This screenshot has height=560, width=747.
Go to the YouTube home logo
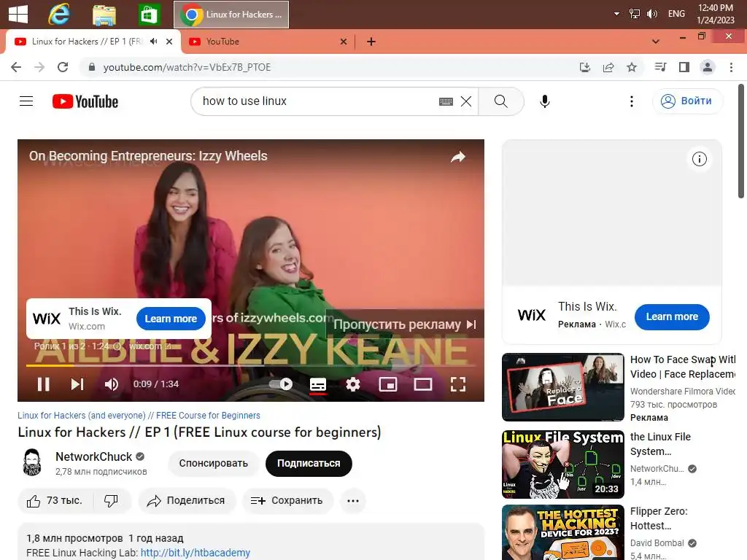[85, 101]
